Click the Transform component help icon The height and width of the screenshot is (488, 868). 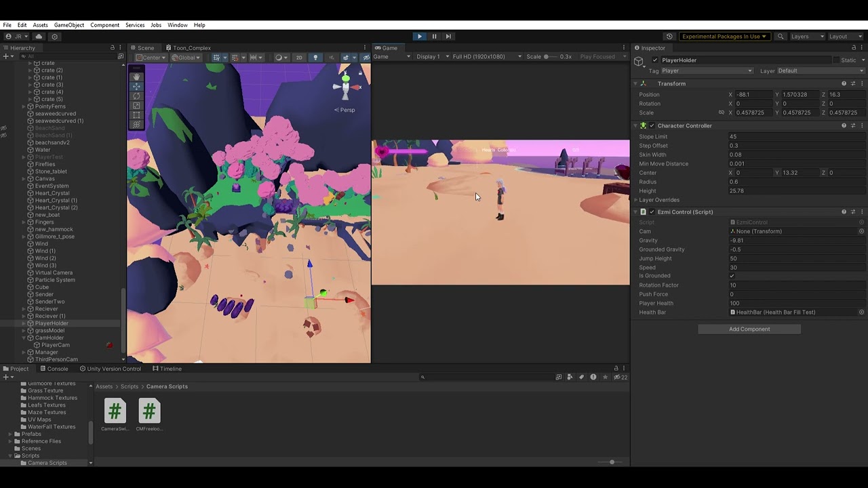click(844, 83)
